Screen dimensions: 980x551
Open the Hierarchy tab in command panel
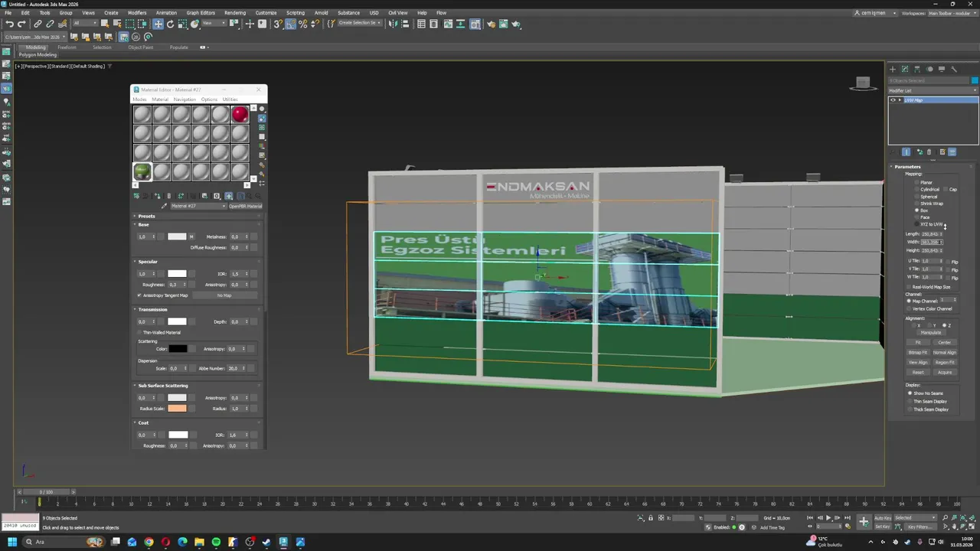[917, 69]
